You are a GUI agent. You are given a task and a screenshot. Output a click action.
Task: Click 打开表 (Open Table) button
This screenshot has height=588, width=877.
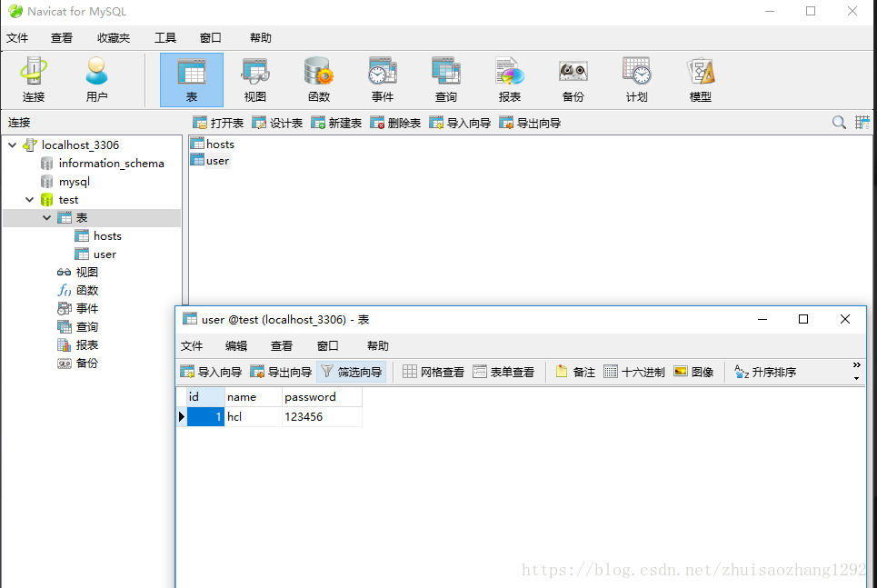click(x=218, y=123)
